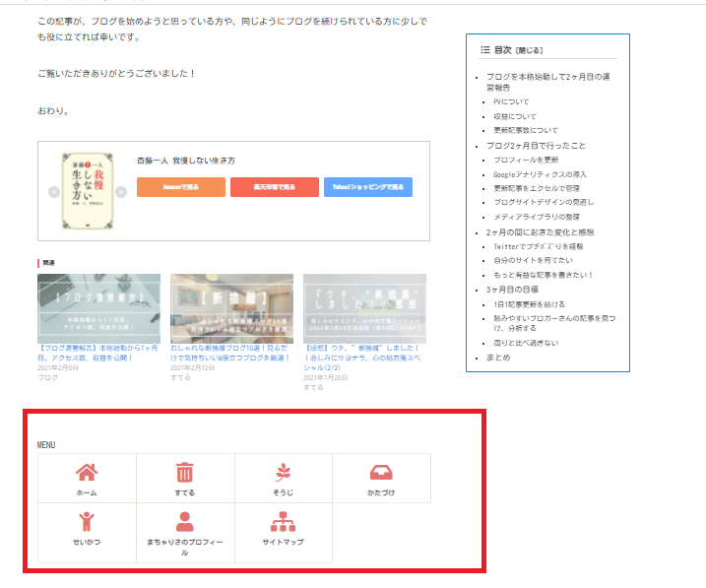Screen dimensions: 706x588
Task: Click previous arrow beside book image
Action: pyautogui.click(x=54, y=192)
